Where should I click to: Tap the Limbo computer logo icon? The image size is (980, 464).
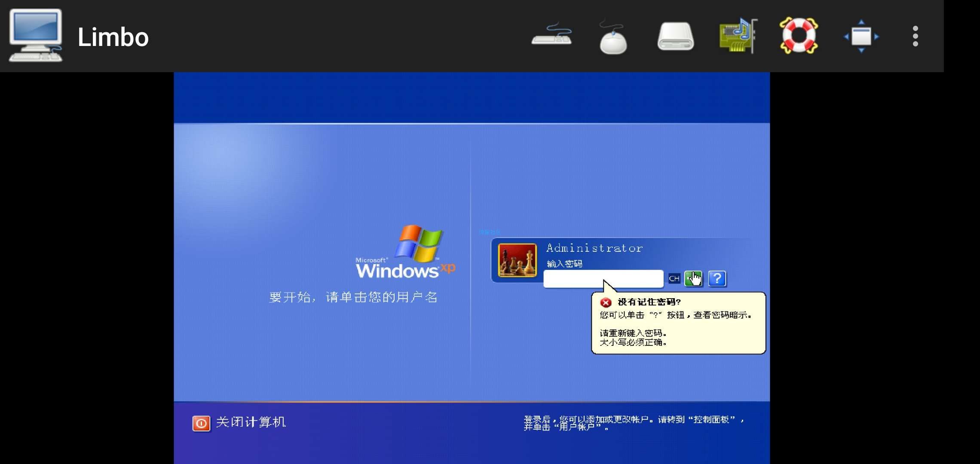[36, 36]
